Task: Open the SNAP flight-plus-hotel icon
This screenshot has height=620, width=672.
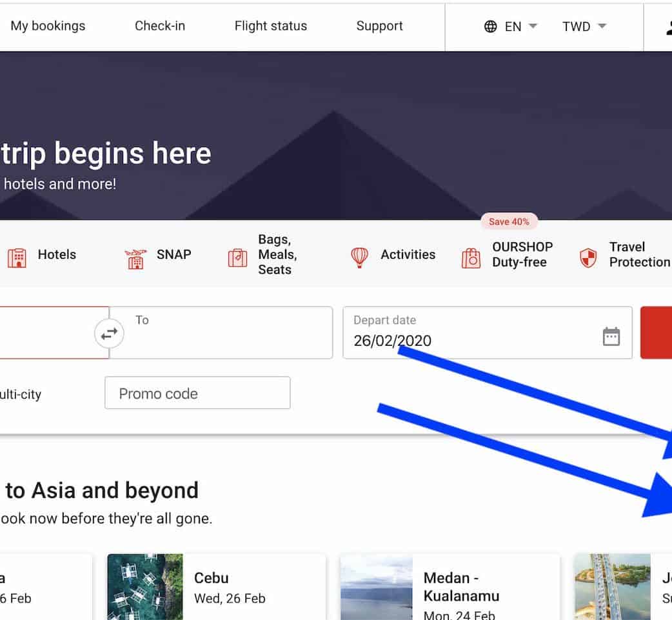Action: (x=135, y=258)
